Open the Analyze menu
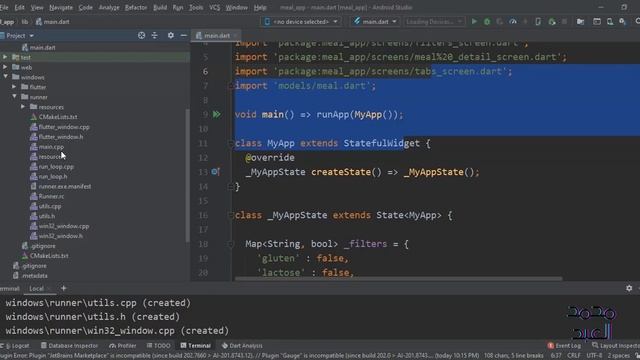This screenshot has width=640, height=360. pyautogui.click(x=109, y=7)
